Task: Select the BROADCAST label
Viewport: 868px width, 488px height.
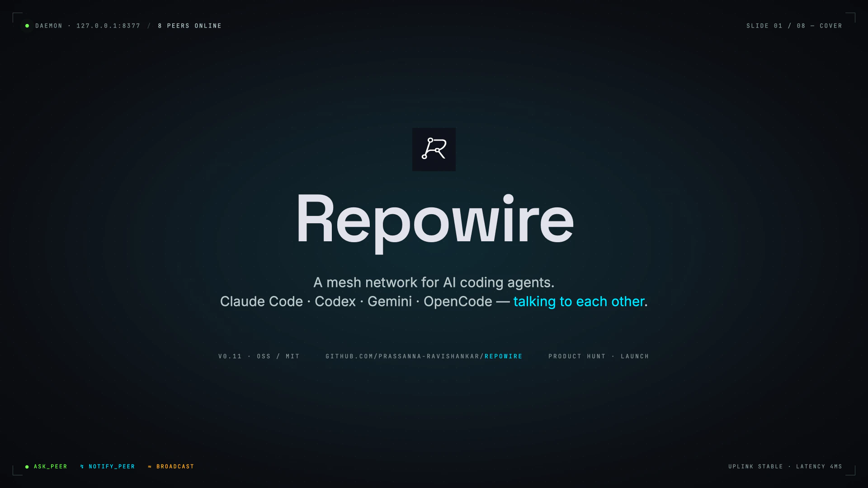Action: pos(175,467)
